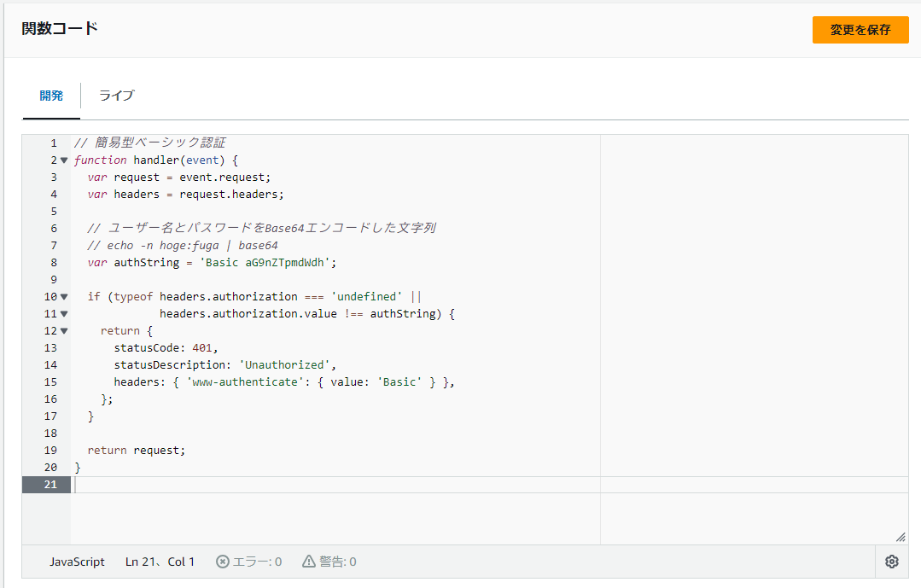Open the editor settings gear icon
921x588 pixels.
[x=892, y=561]
